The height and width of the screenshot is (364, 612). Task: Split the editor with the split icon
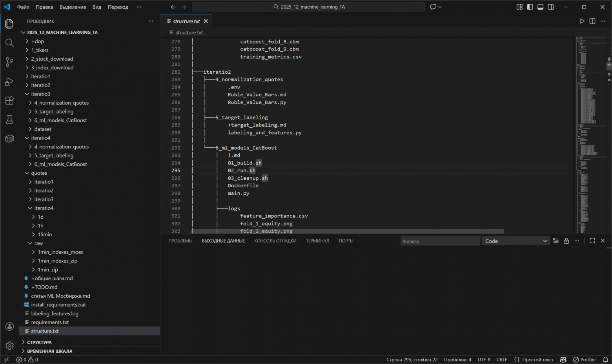[x=592, y=21]
